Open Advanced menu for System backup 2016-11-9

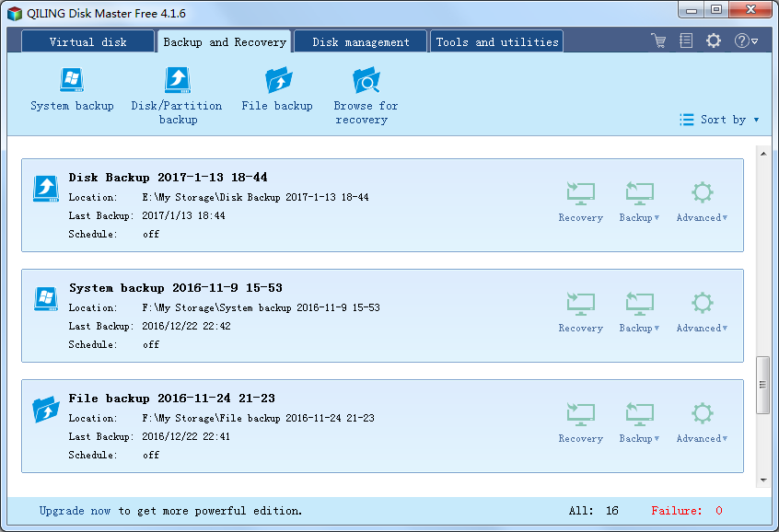(702, 312)
